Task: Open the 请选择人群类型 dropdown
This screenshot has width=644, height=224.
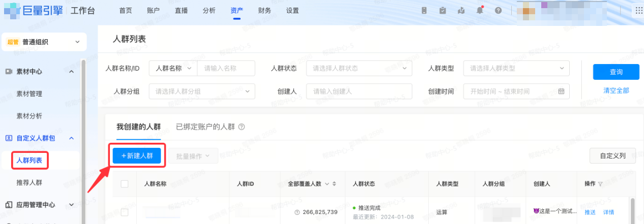Action: point(516,68)
